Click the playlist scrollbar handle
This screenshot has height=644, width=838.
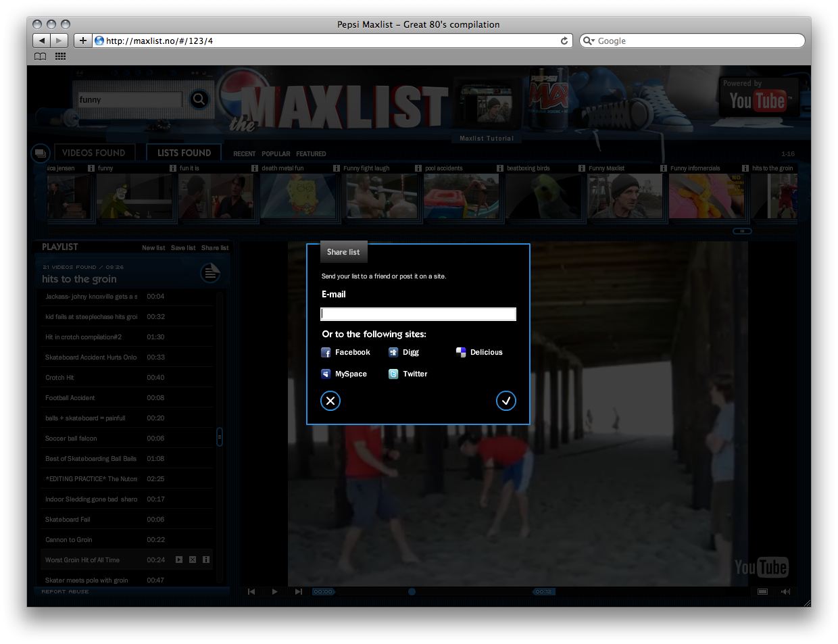[220, 437]
